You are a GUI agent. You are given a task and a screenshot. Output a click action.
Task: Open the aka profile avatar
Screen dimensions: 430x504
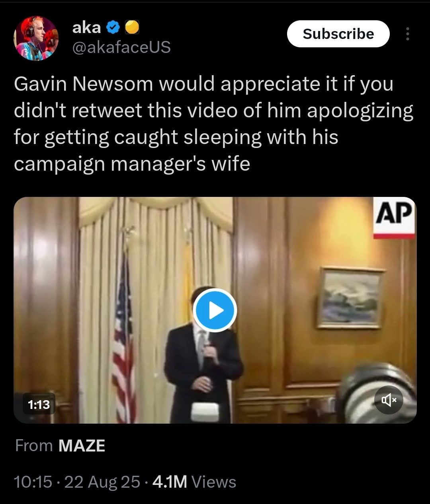36,38
